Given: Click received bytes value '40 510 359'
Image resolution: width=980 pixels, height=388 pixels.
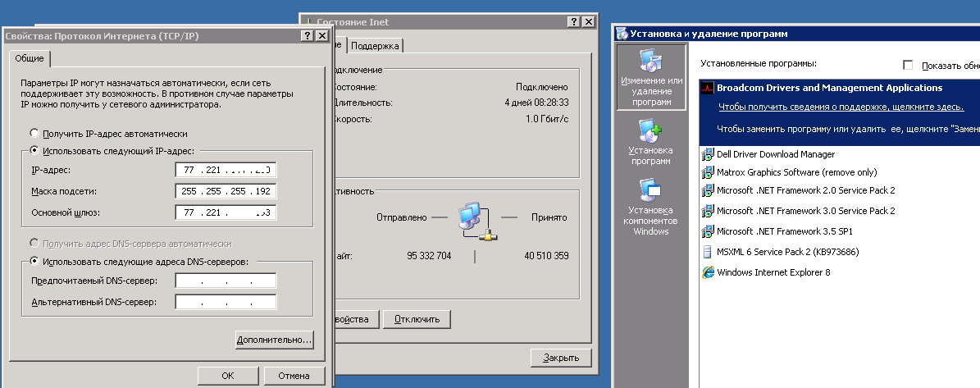Looking at the screenshot, I should coord(547,256).
